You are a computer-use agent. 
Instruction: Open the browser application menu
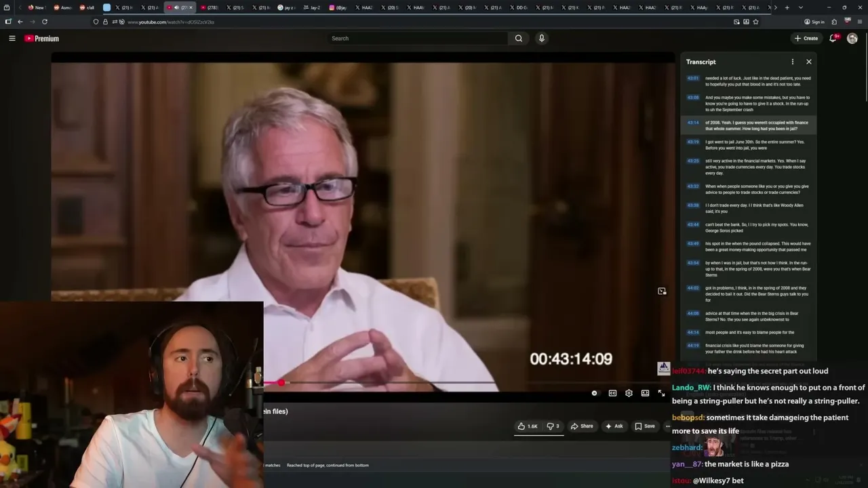[x=860, y=22]
